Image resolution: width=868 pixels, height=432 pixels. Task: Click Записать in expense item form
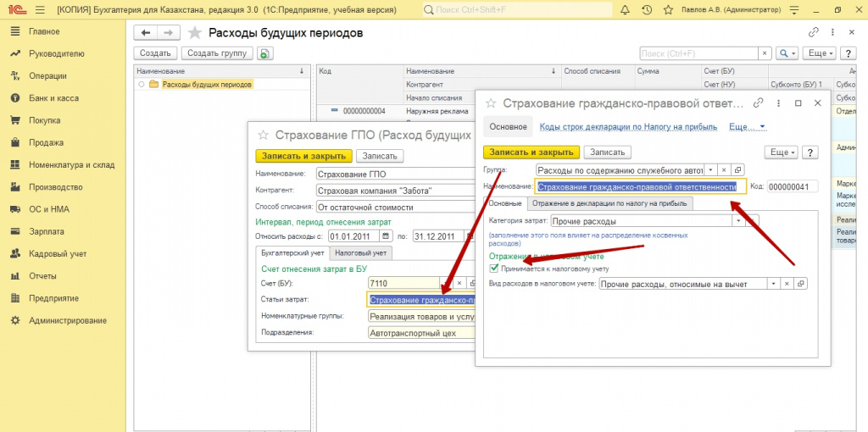pyautogui.click(x=607, y=152)
